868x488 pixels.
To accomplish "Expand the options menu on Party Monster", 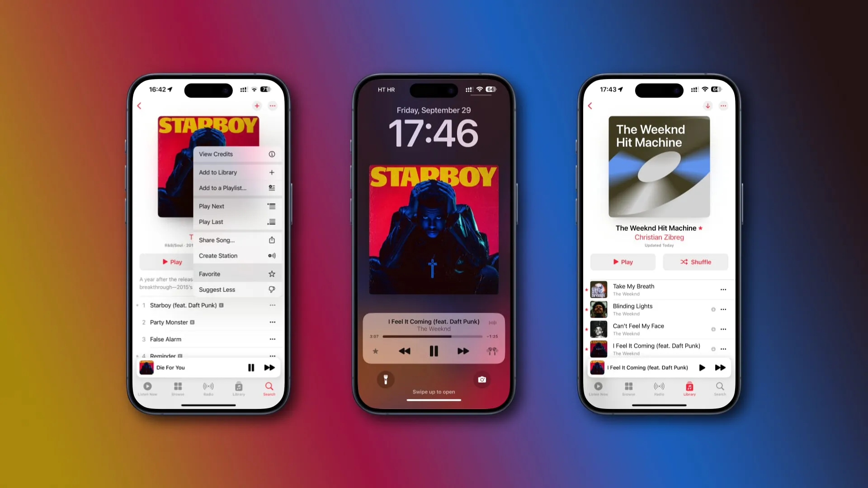I will (x=273, y=322).
